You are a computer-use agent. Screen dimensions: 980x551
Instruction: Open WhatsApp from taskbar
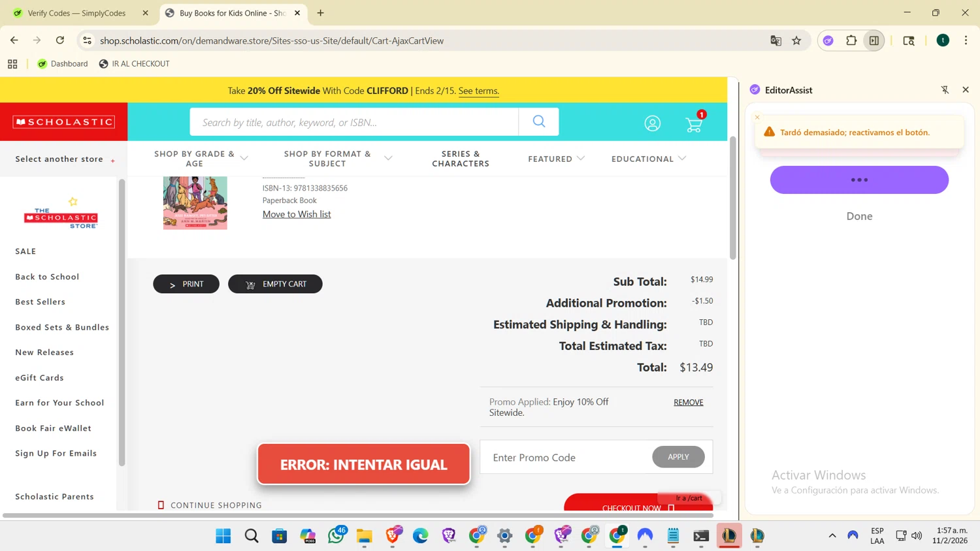tap(336, 536)
